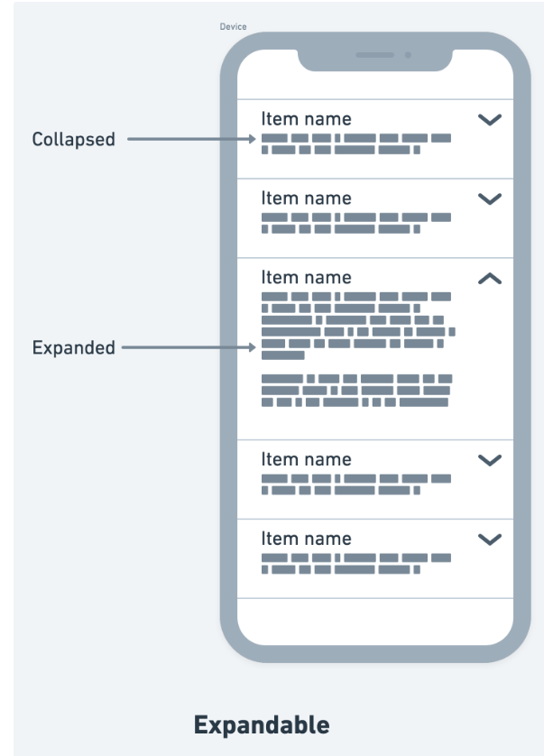The image size is (544, 756).
Task: Select second 'Item name' title
Action: point(306,198)
